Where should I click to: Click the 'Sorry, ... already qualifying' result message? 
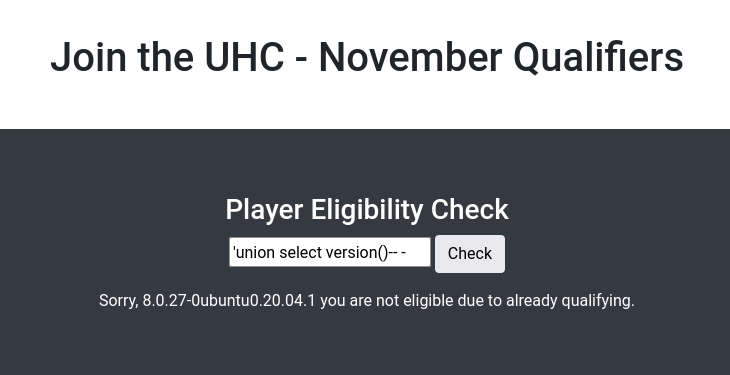tap(367, 300)
